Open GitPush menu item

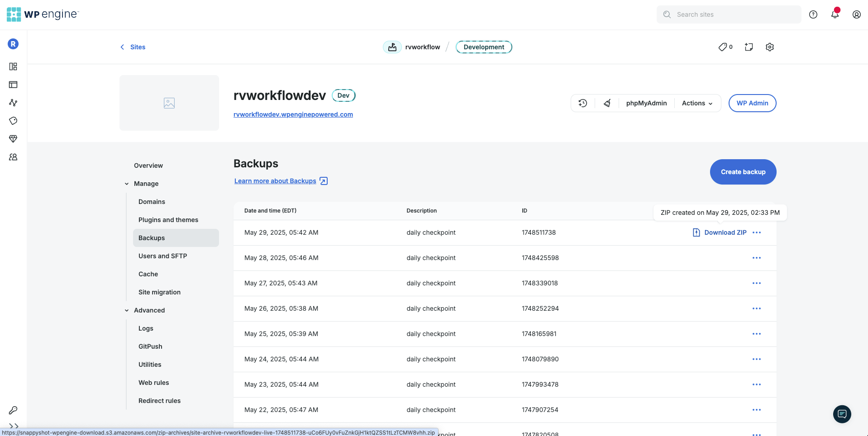click(x=150, y=346)
